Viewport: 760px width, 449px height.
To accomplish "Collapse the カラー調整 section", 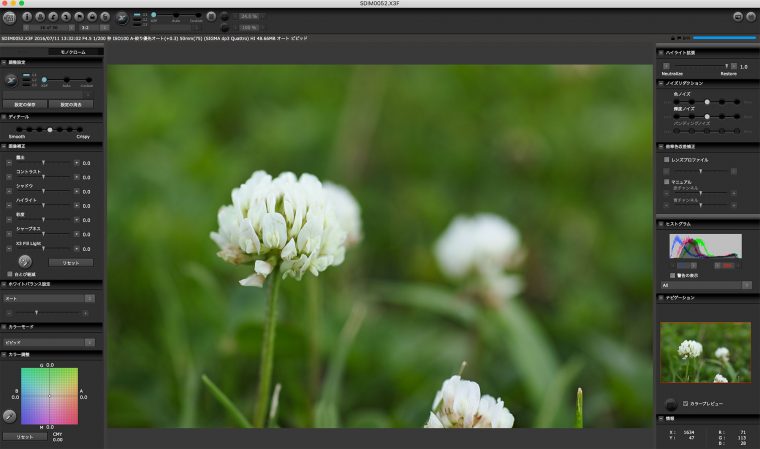I will coord(4,355).
